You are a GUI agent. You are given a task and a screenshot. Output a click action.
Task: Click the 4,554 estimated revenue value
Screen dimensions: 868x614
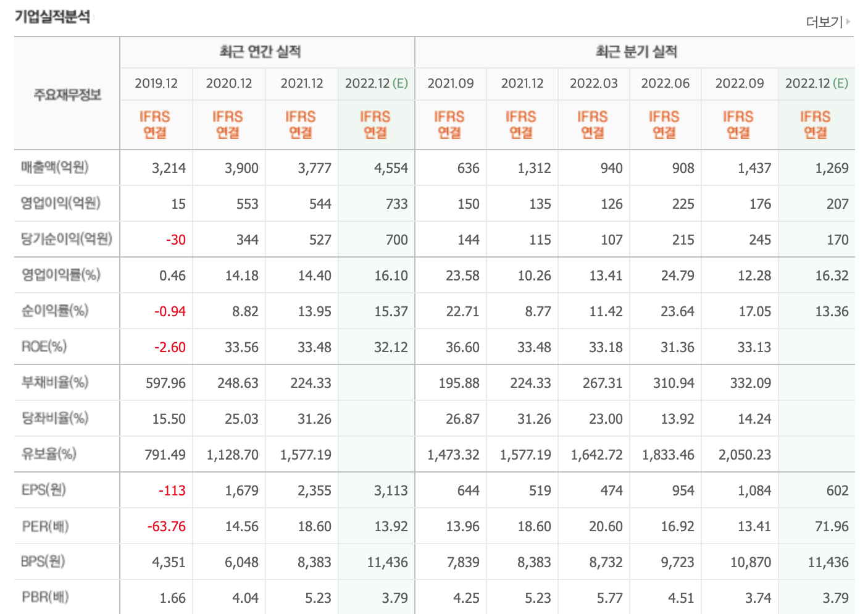point(391,168)
